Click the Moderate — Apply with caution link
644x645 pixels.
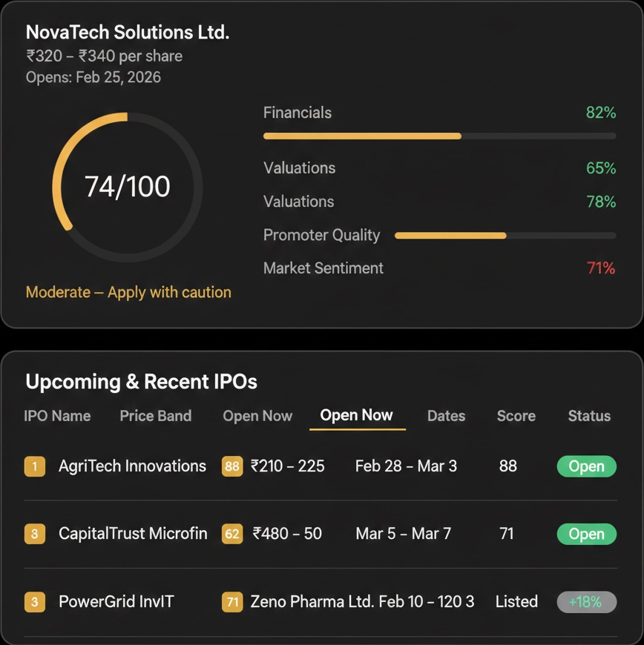(x=128, y=292)
